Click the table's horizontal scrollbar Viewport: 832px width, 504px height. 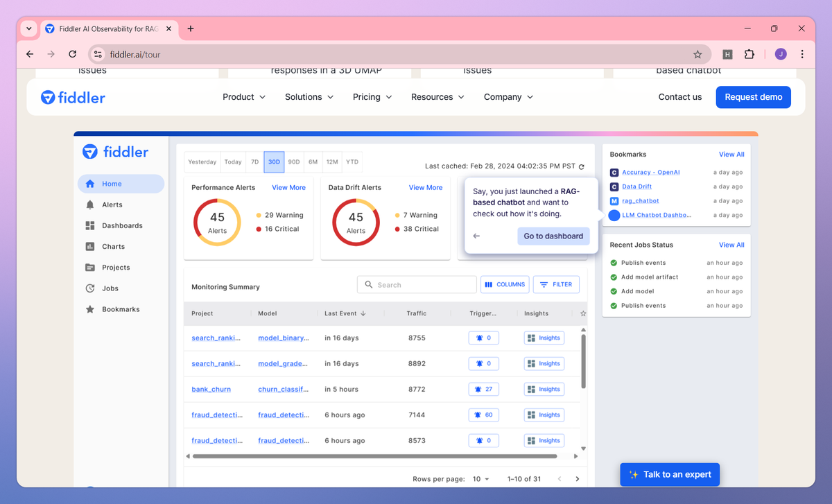(375, 456)
